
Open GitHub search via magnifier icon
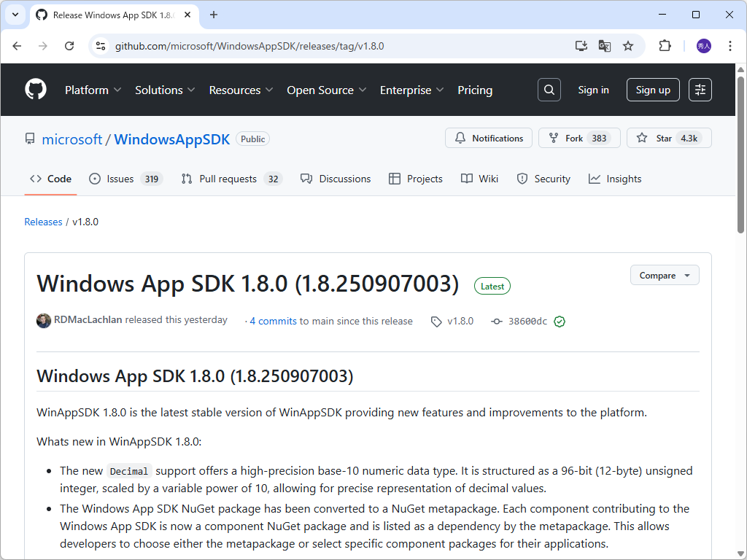click(549, 90)
